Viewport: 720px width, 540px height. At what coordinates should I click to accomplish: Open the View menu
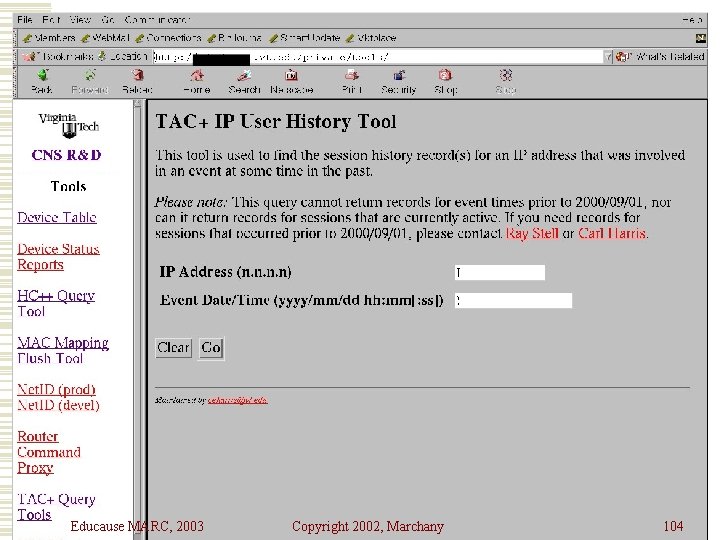pyautogui.click(x=80, y=20)
